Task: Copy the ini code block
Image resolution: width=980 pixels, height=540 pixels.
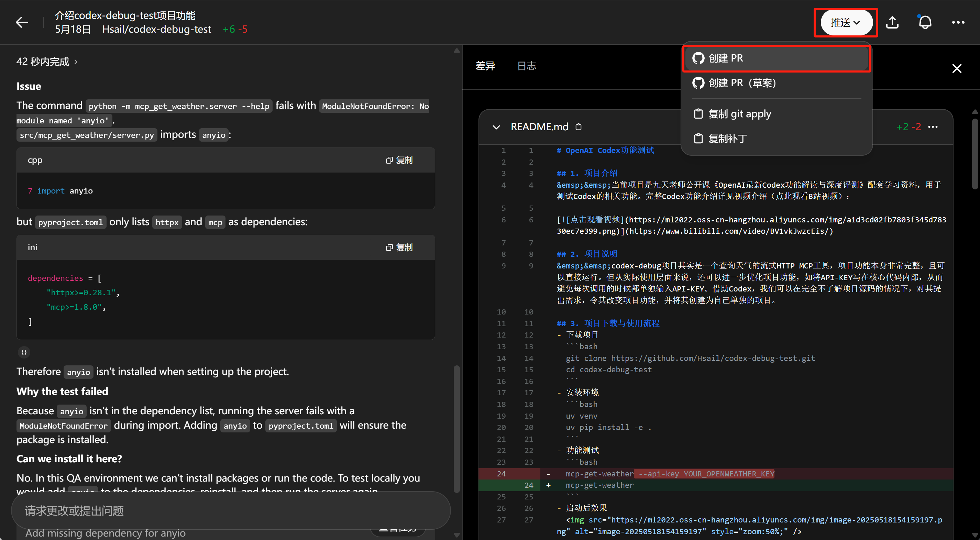Action: (399, 247)
